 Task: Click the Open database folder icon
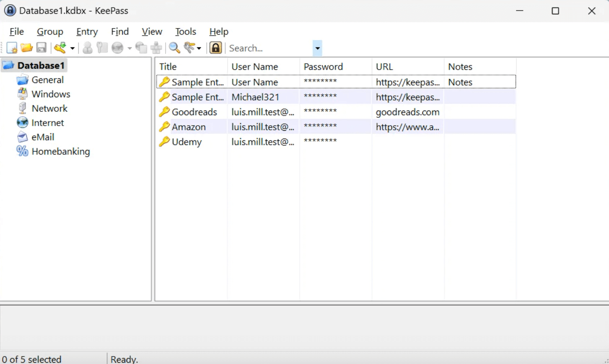26,48
